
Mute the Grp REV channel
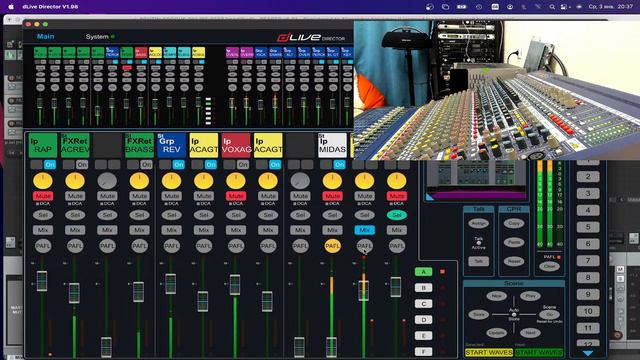(171, 196)
